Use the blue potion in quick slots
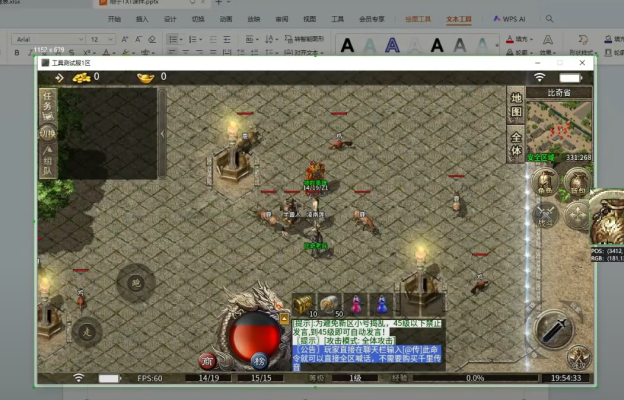Viewport: 624px width, 400px height. click(x=381, y=304)
